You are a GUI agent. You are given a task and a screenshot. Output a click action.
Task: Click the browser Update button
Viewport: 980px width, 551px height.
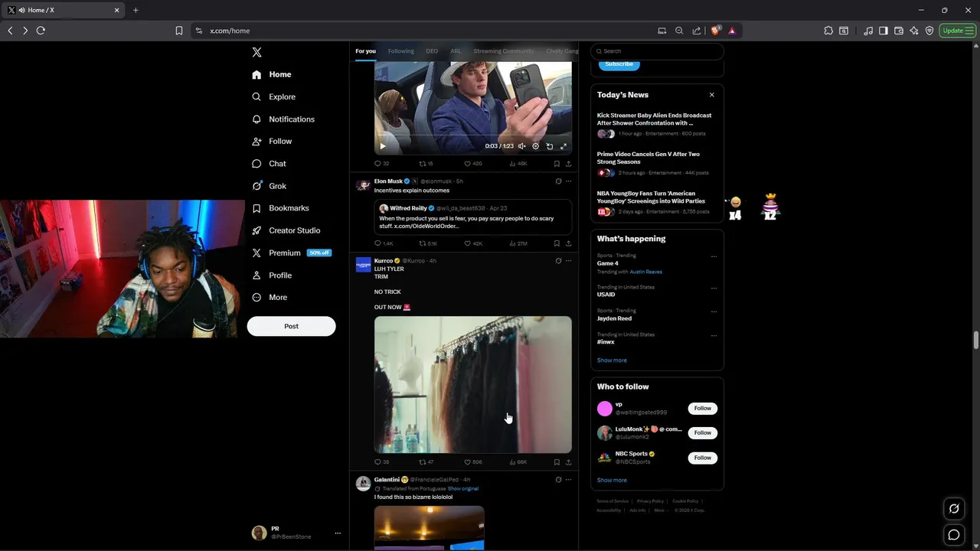[956, 31]
